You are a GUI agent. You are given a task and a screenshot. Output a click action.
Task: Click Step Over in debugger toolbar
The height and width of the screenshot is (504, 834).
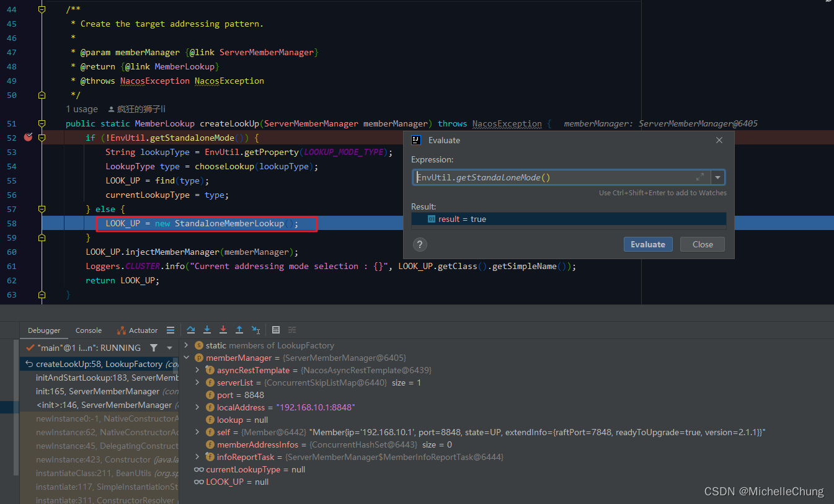coord(191,330)
